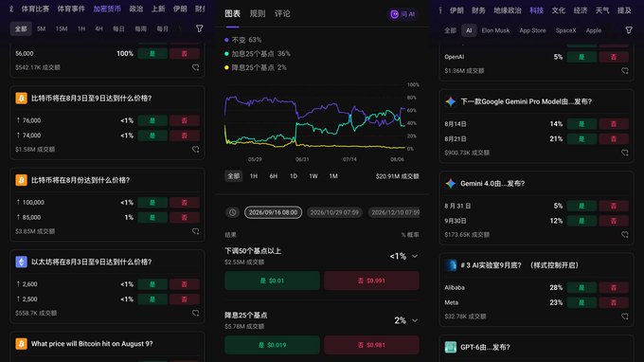This screenshot has height=362, width=644.
Task: Select the AI filter chip in tech panel
Action: pos(469,30)
